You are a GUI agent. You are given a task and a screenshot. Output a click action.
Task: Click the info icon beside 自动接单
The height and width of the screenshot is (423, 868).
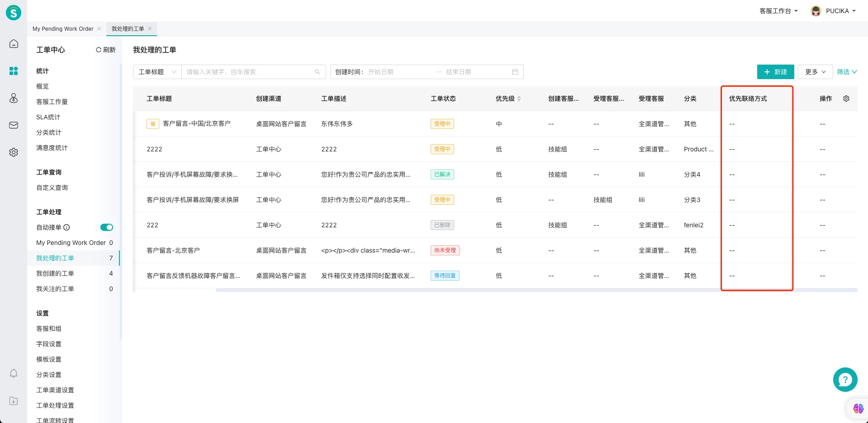tap(66, 227)
